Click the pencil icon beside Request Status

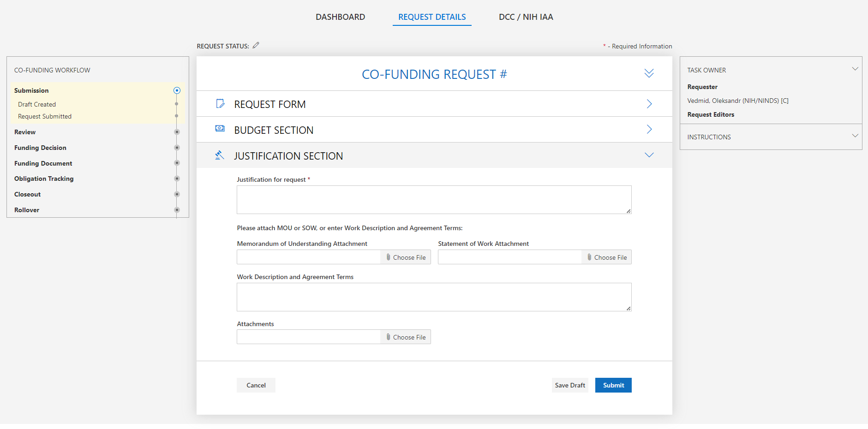(x=256, y=45)
